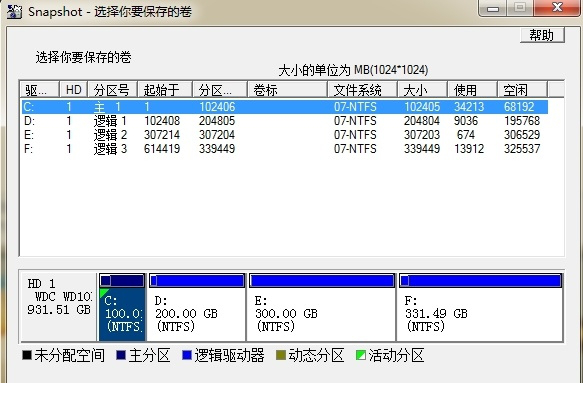Click the 空闲 column header
The image size is (583, 398).
(x=522, y=90)
